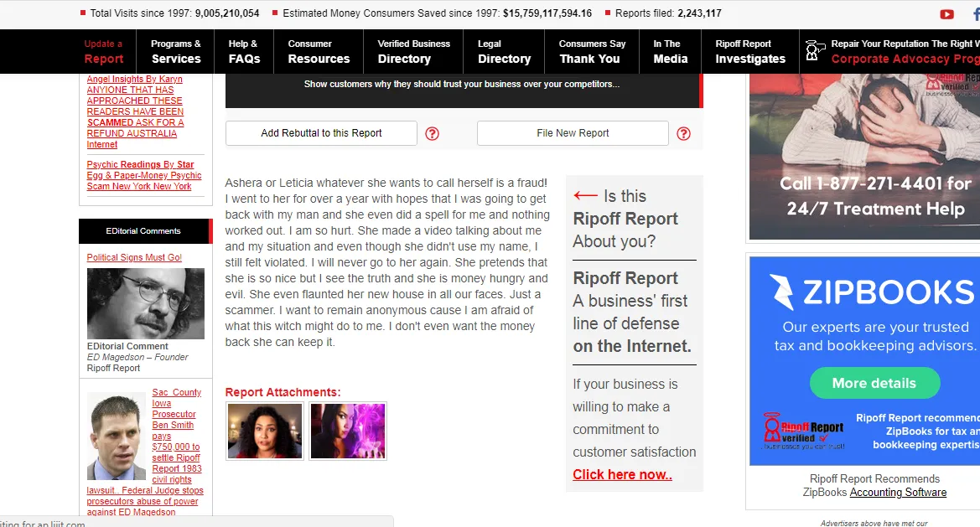Open second purple-toned report attachment image
Screen dimensions: 980x527
pos(348,431)
